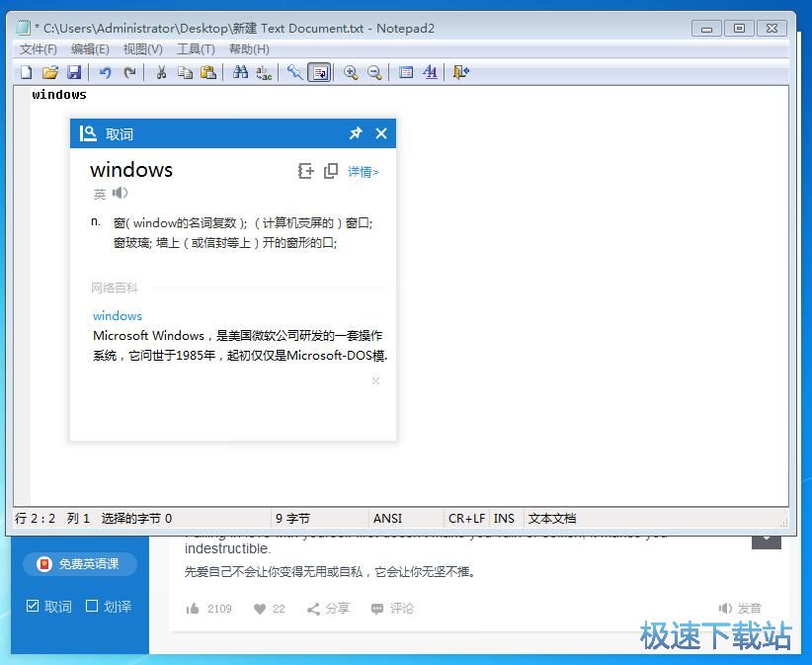The height and width of the screenshot is (665, 812).
Task: Copy the word translation result
Action: 331,171
